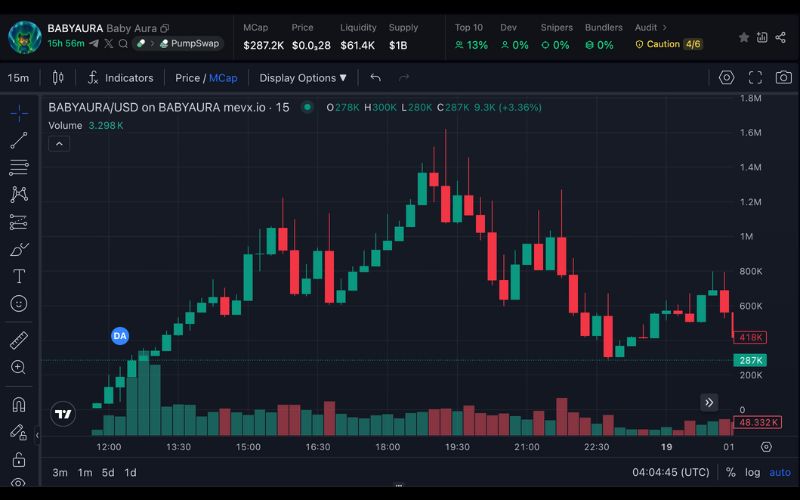Select the crosshair cursor tool
This screenshot has height=500, width=800.
[19, 113]
